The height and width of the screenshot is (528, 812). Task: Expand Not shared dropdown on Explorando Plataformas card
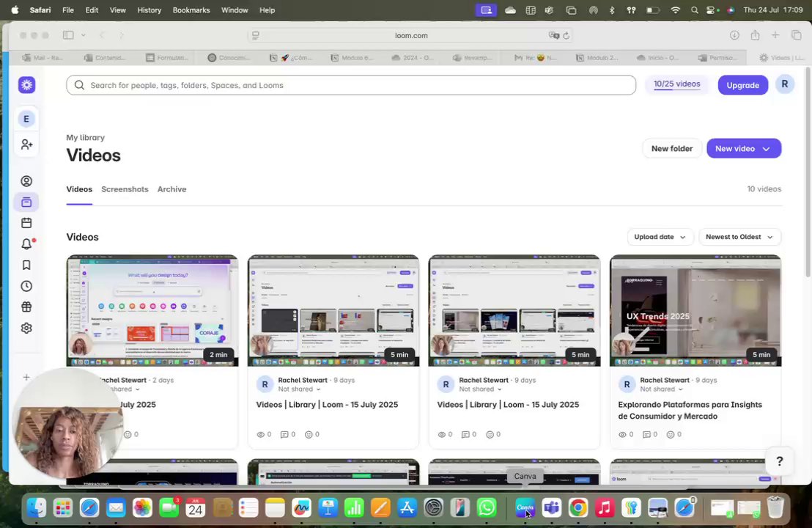click(681, 389)
